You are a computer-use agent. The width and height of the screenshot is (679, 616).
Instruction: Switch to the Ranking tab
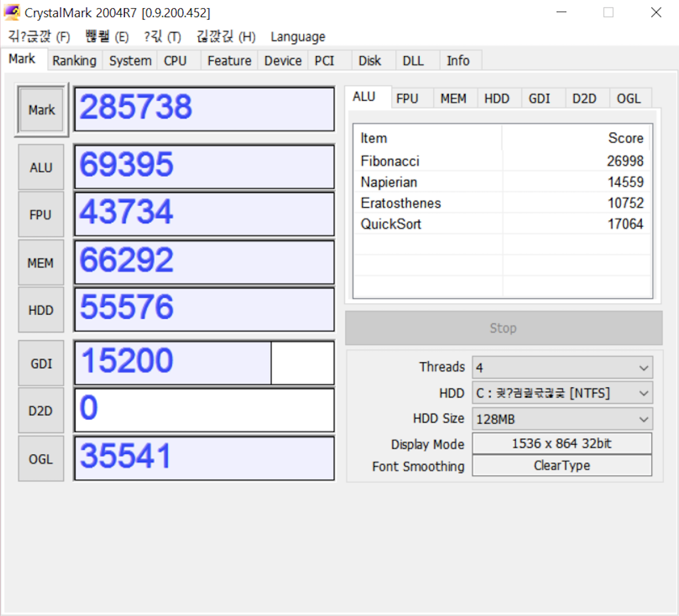click(x=74, y=61)
